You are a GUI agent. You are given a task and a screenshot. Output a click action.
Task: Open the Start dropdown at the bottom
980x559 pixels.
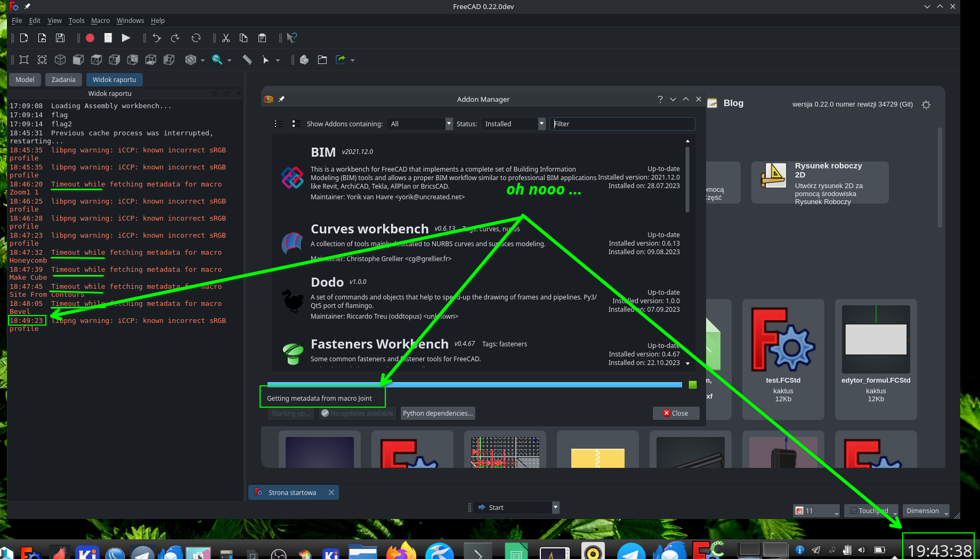555,507
